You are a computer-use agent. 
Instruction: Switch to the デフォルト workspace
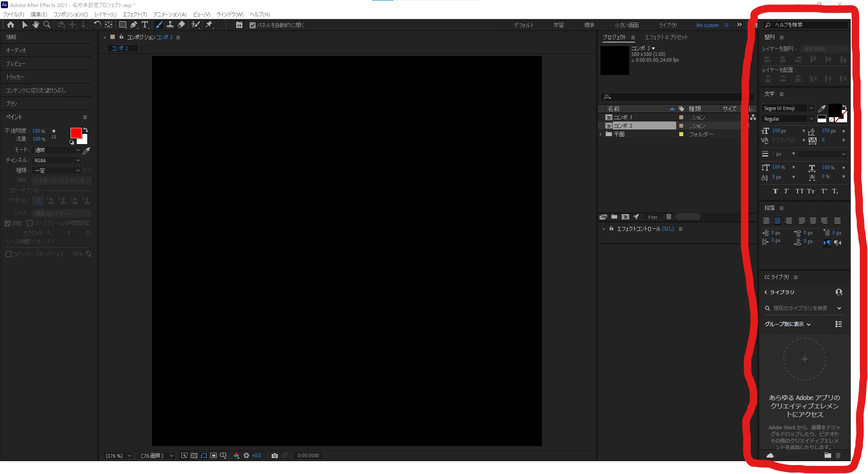pyautogui.click(x=524, y=25)
